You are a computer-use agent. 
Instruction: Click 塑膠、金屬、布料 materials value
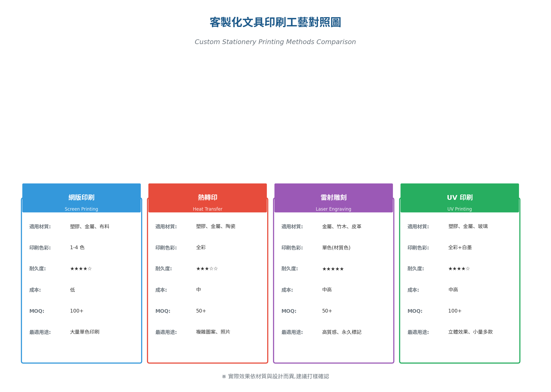[x=90, y=226]
